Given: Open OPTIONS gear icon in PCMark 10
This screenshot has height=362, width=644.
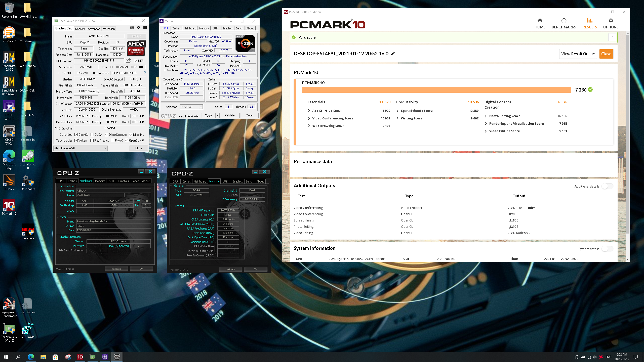Looking at the screenshot, I should [x=611, y=20].
